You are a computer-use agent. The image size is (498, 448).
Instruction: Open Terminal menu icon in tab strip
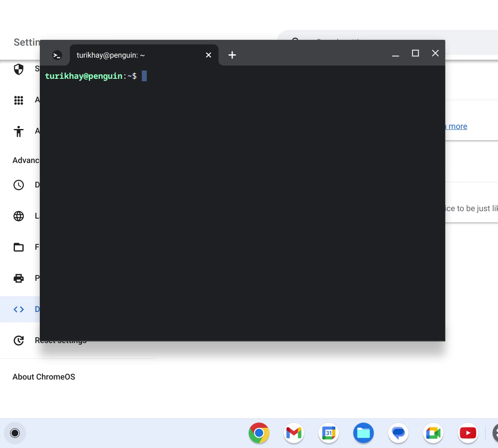point(57,55)
